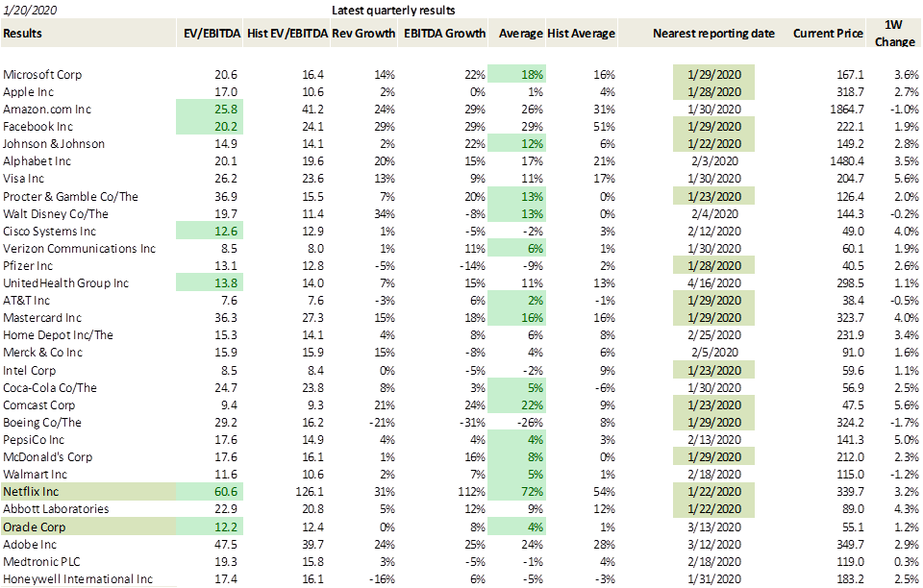Select the 1/20/2020 date cell
Viewport: 923px width, 588px height.
pos(30,10)
